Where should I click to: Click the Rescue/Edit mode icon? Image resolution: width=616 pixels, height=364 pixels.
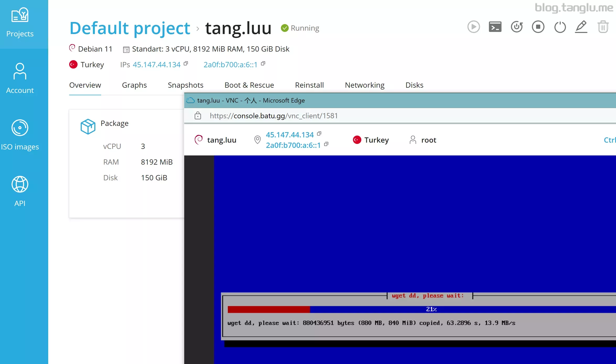coord(582,27)
